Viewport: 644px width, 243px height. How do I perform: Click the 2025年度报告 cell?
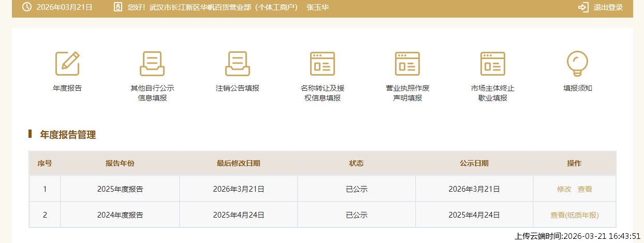120,189
